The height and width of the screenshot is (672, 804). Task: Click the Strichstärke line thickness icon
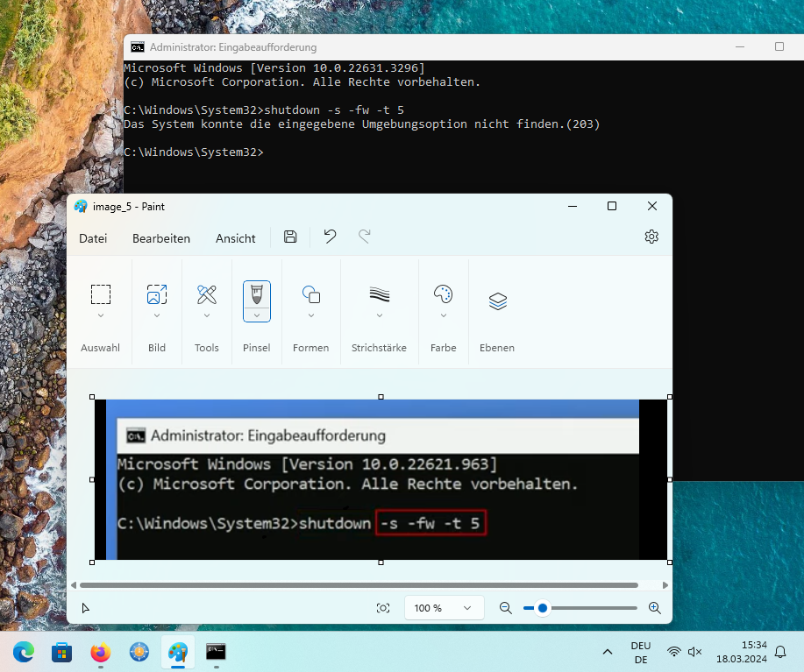(x=380, y=294)
